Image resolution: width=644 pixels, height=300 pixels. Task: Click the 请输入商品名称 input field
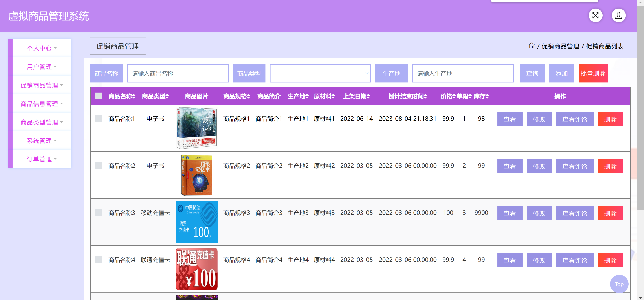177,73
